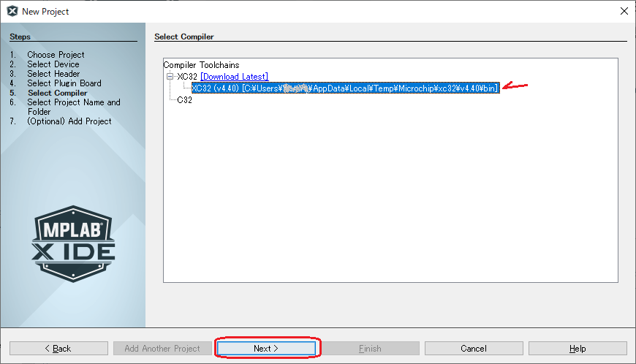The width and height of the screenshot is (636, 364).
Task: Select the C32 toolchain entry
Action: point(184,99)
